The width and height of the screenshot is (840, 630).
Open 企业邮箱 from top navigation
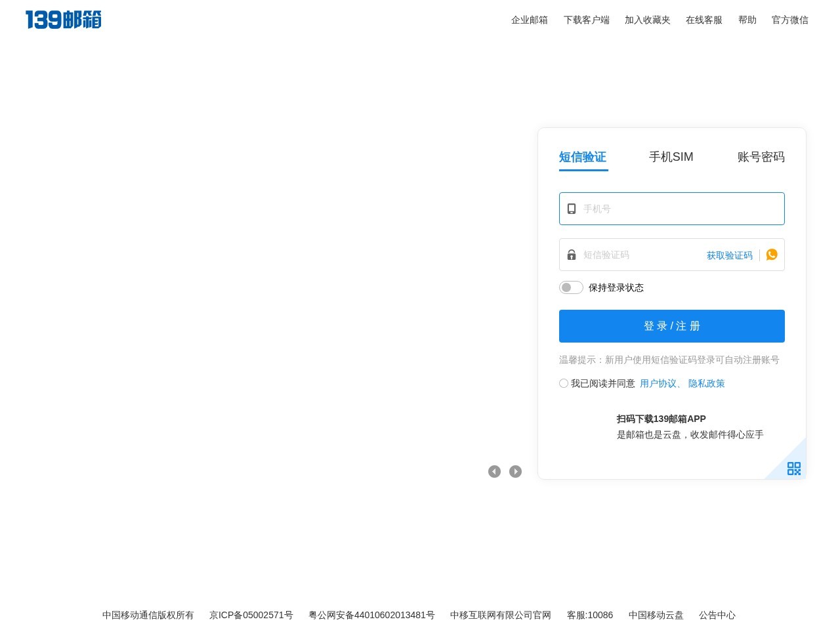tap(530, 20)
